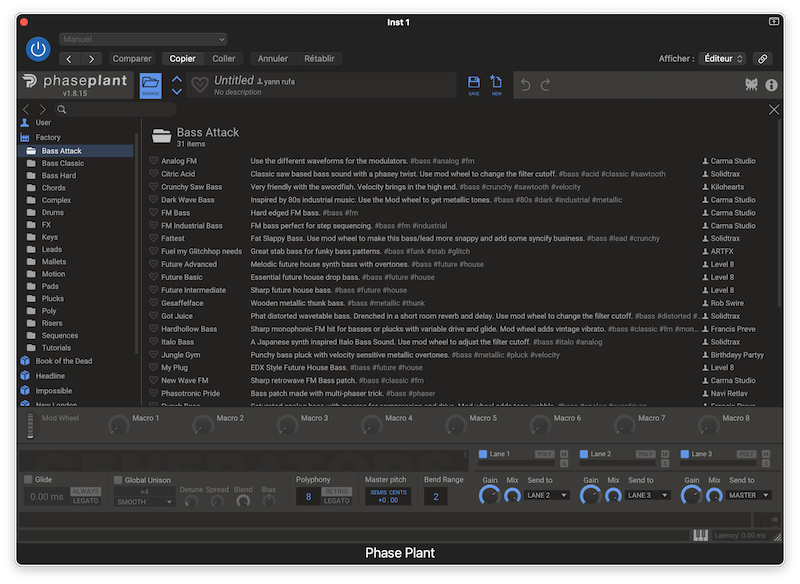The image size is (800, 584).
Task: Open the Drums folder
Action: point(53,212)
